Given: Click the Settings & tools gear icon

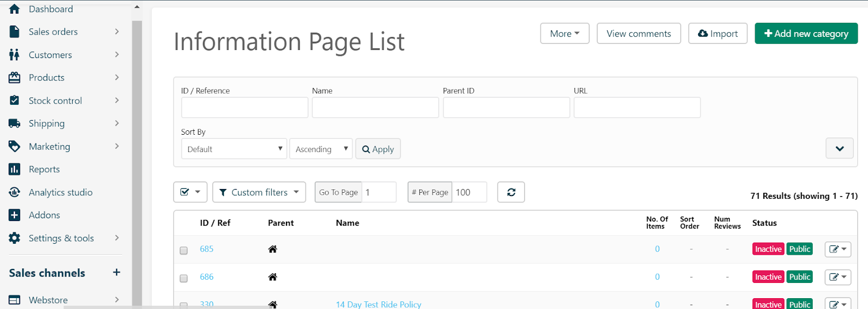Looking at the screenshot, I should point(15,238).
